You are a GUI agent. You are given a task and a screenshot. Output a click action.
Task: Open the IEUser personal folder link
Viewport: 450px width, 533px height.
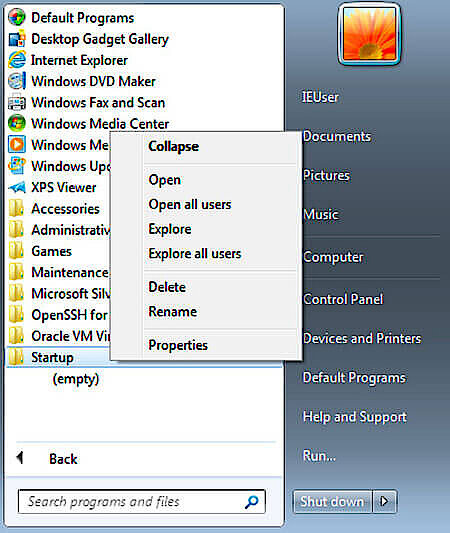pos(320,97)
